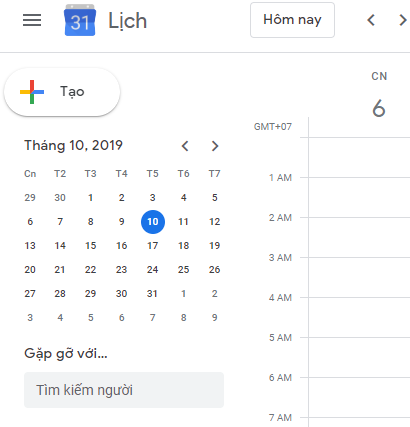Select highlighted date 10 in mini calendar
The width and height of the screenshot is (410, 427).
coord(153,222)
